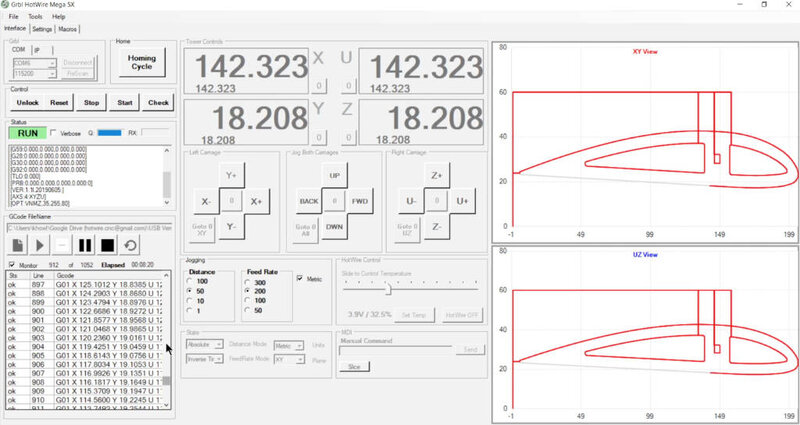Select jogging distance 10

(x=191, y=301)
